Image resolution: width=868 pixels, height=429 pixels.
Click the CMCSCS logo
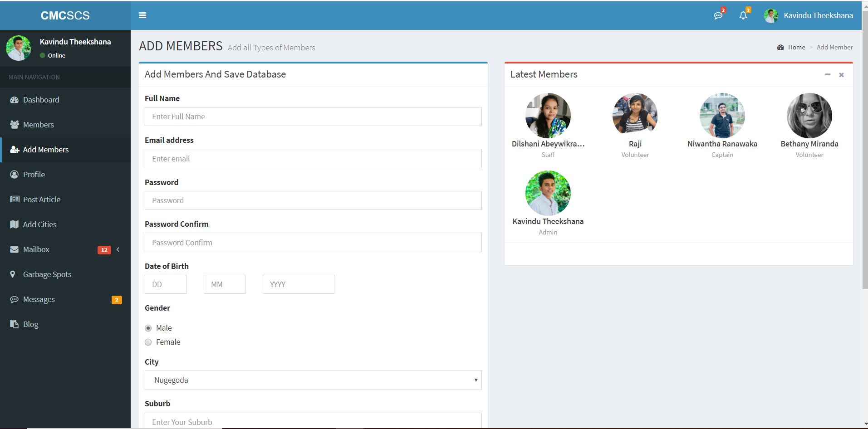tap(65, 15)
